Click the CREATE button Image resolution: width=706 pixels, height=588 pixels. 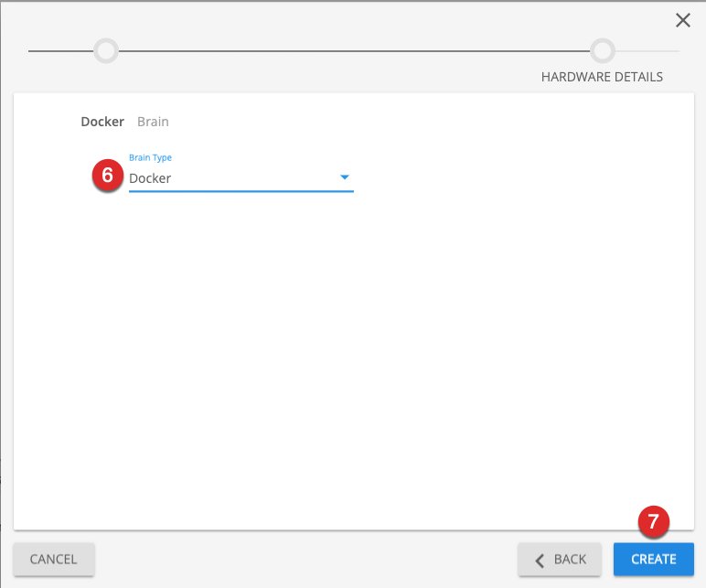click(x=653, y=559)
